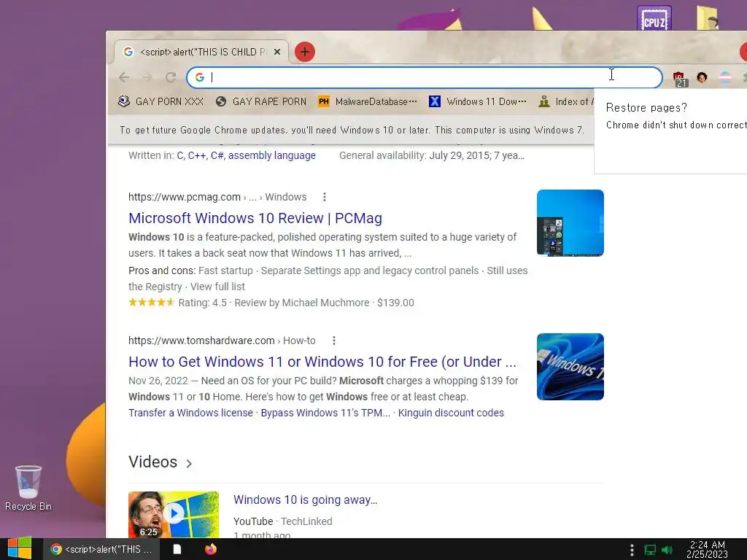Show hidden tray icons dots

pyautogui.click(x=632, y=550)
